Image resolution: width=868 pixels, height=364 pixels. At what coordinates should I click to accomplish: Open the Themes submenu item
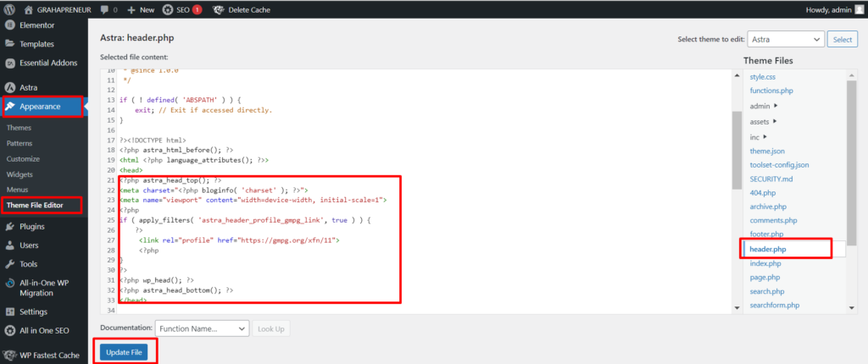pos(19,128)
